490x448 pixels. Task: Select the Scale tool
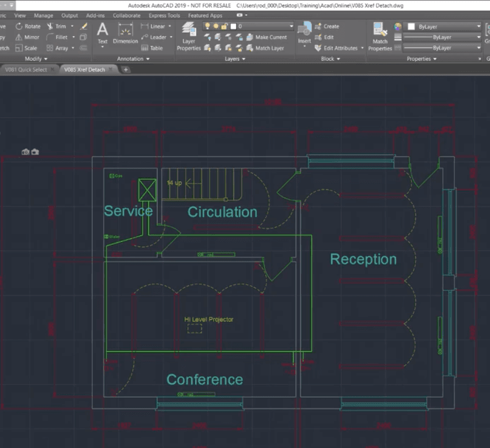pyautogui.click(x=26, y=48)
